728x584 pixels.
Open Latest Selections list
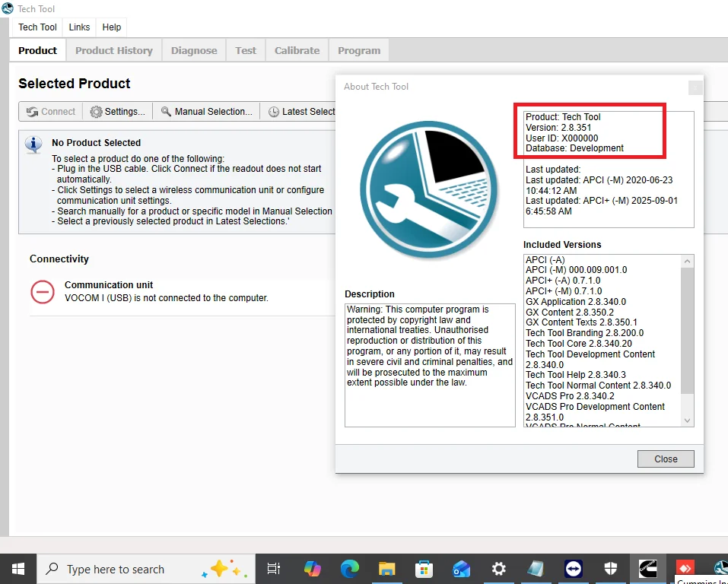tap(301, 112)
